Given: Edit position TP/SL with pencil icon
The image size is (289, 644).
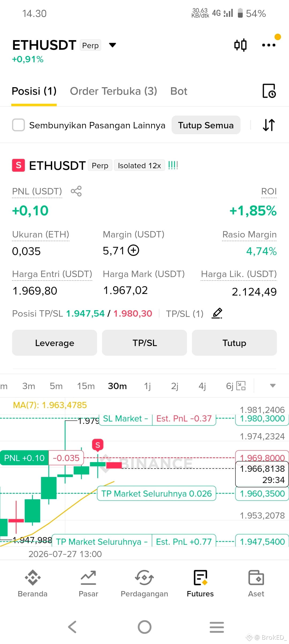Looking at the screenshot, I should 217,313.
